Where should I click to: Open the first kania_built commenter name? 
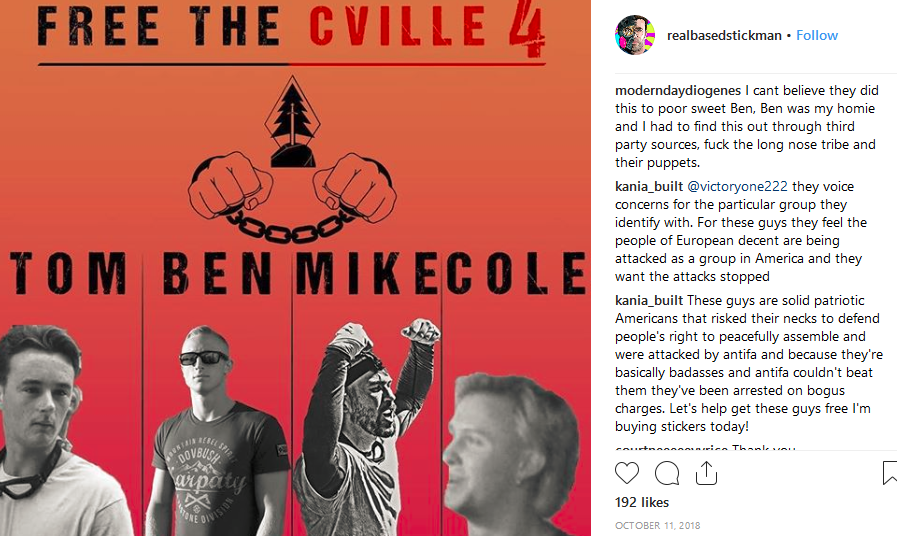tap(649, 186)
